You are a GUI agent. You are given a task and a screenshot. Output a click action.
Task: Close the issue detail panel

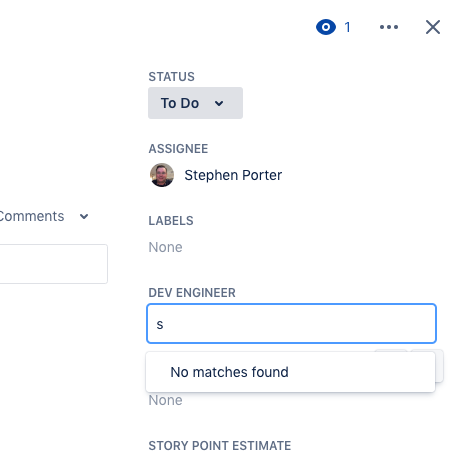[x=433, y=27]
